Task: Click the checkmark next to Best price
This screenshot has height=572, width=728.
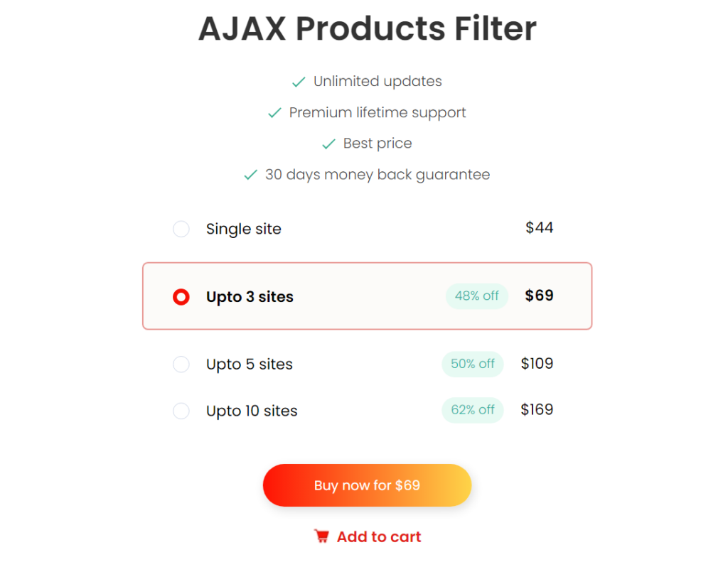Action: click(x=328, y=144)
